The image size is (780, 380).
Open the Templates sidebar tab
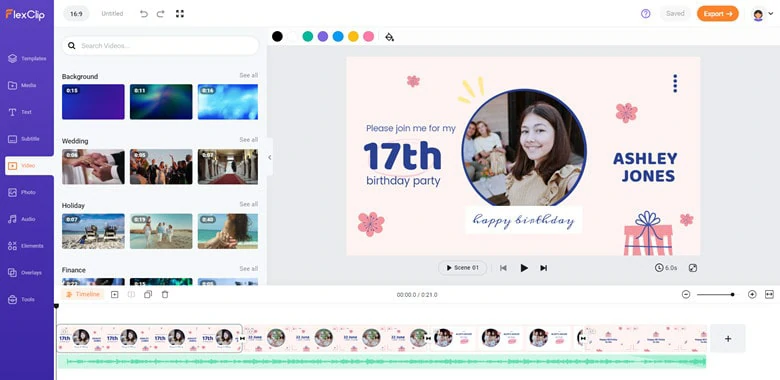pos(27,59)
